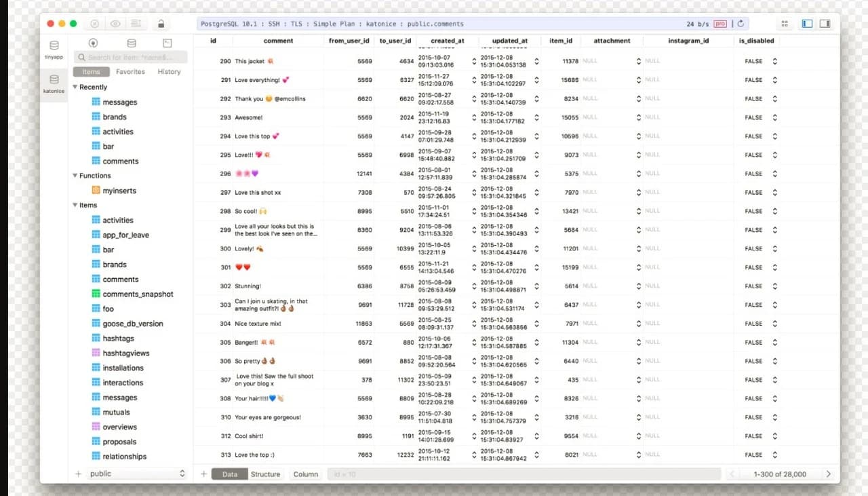868x496 pixels.
Task: Click the lock icon in the toolbar
Action: [x=161, y=24]
